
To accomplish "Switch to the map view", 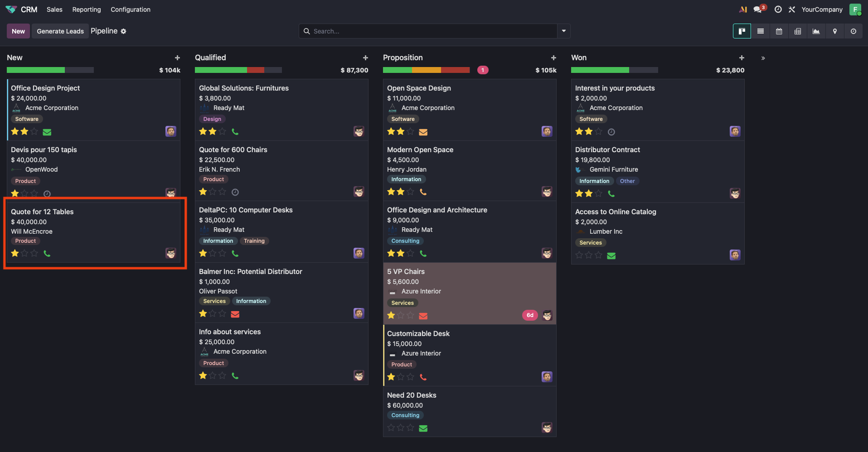I will point(834,31).
